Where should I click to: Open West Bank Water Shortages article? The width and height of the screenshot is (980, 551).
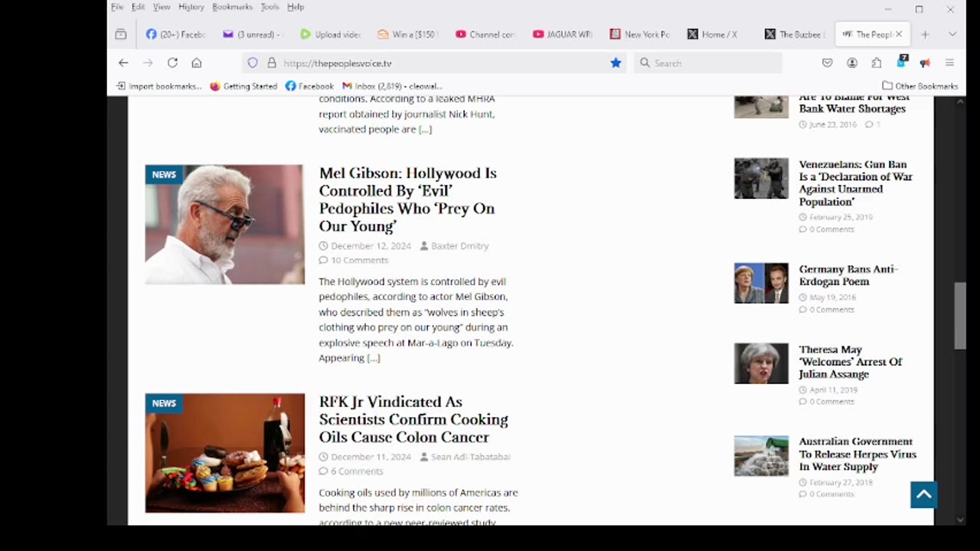click(x=852, y=103)
